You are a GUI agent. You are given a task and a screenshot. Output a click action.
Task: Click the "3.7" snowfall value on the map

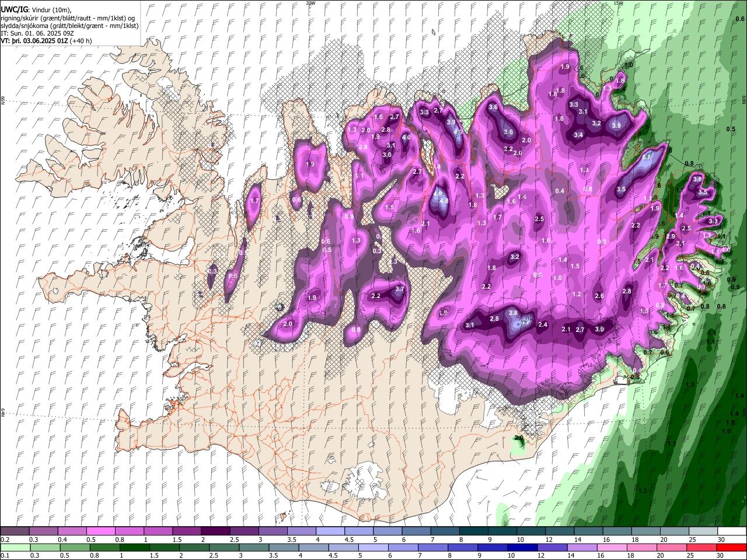coord(400,289)
